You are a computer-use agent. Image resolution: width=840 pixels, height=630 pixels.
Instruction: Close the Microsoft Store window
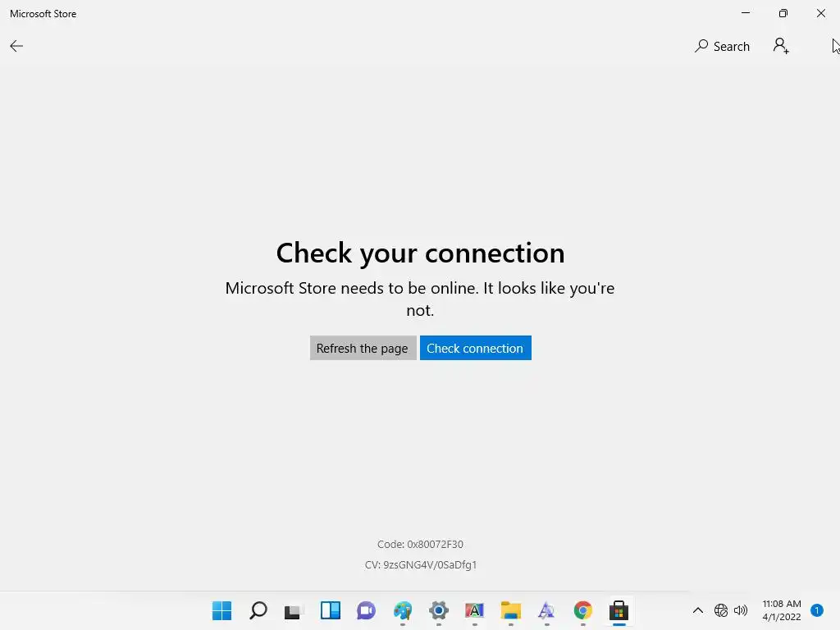820,13
